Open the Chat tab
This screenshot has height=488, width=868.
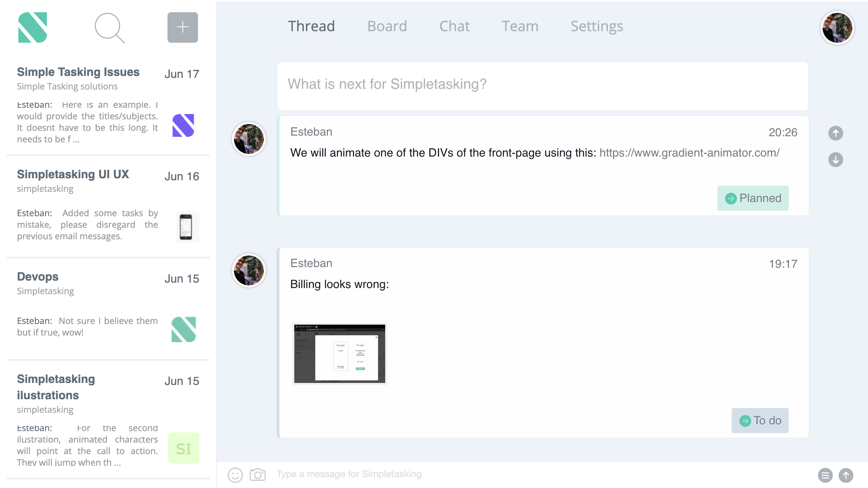coord(454,26)
